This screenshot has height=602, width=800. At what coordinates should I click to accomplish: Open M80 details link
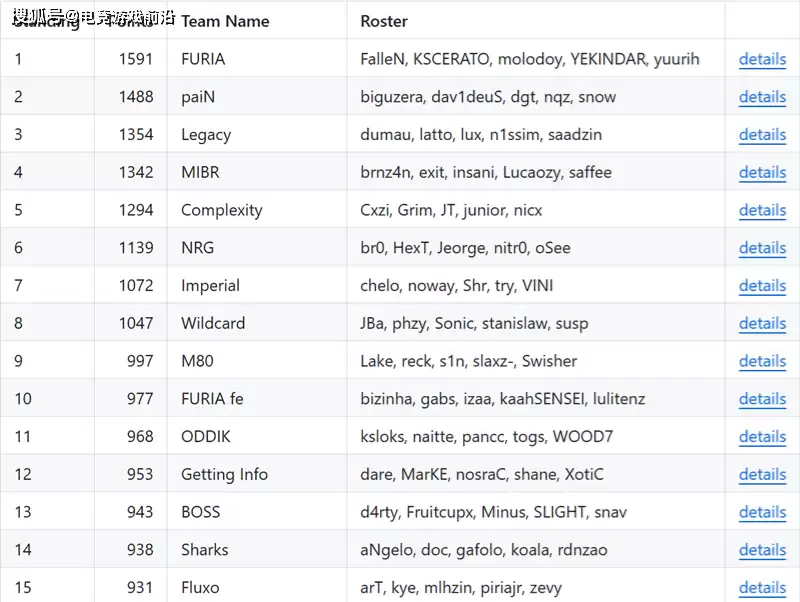click(762, 362)
